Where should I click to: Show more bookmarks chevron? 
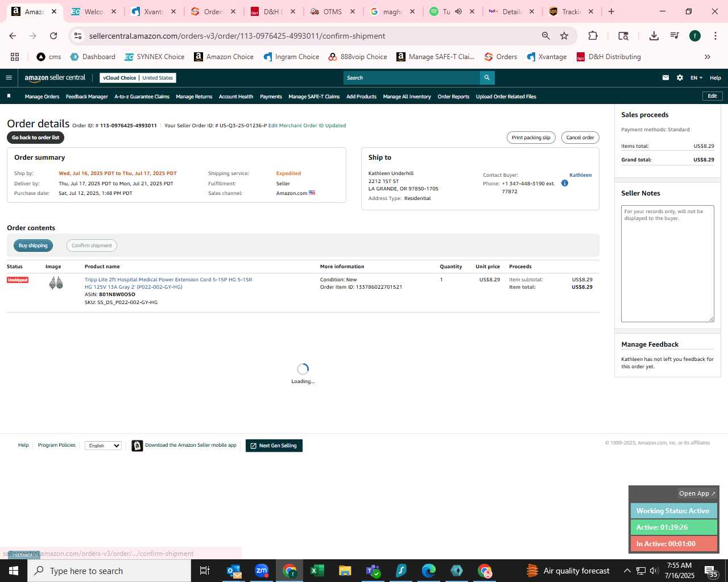(708, 57)
